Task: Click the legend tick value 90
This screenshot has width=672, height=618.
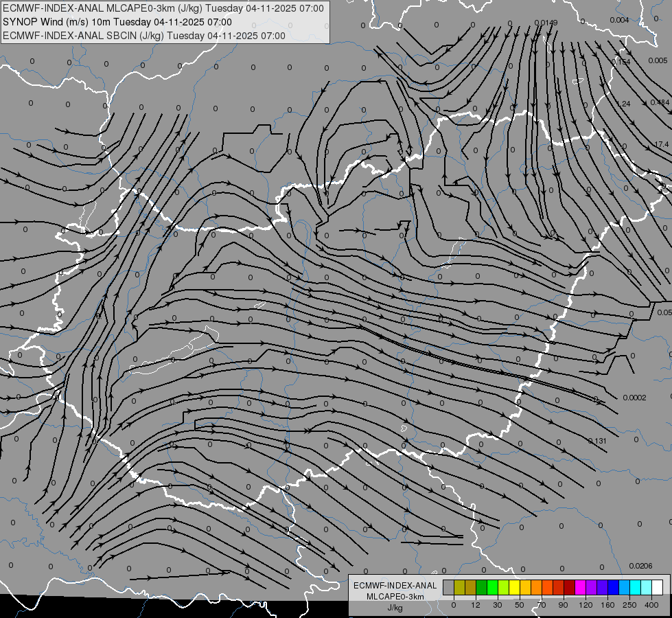Action: (563, 605)
